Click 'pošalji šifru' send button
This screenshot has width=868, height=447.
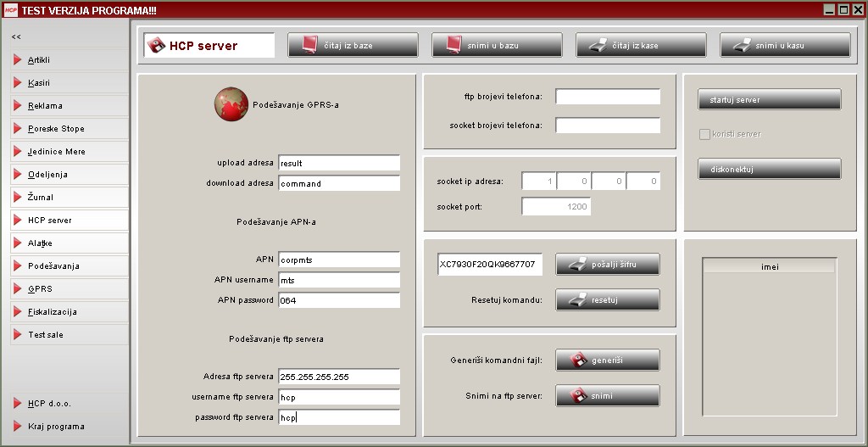click(607, 265)
